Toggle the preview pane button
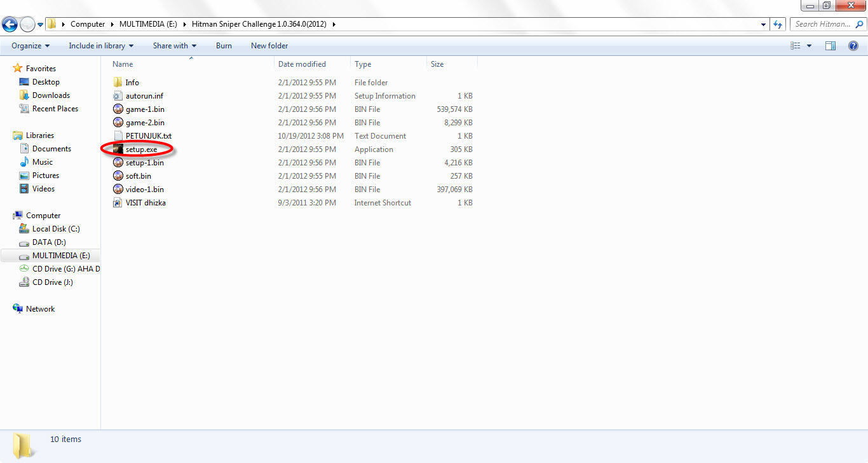The width and height of the screenshot is (868, 463). coord(831,46)
